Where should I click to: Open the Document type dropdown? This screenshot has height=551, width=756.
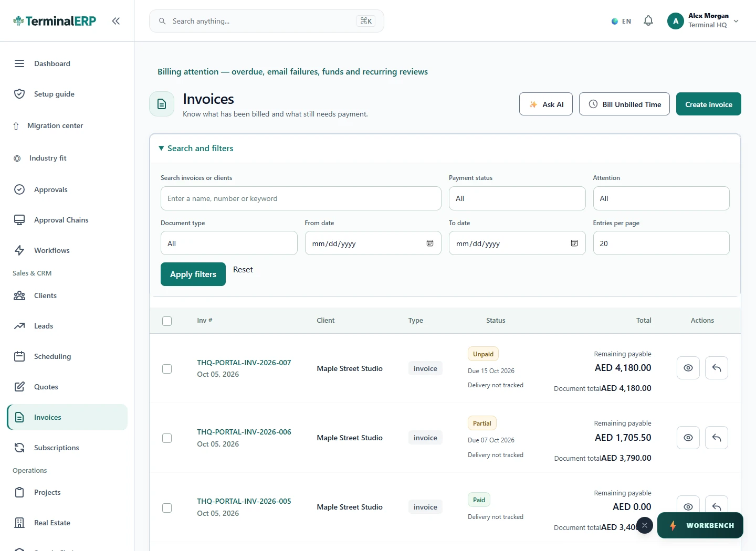(229, 243)
